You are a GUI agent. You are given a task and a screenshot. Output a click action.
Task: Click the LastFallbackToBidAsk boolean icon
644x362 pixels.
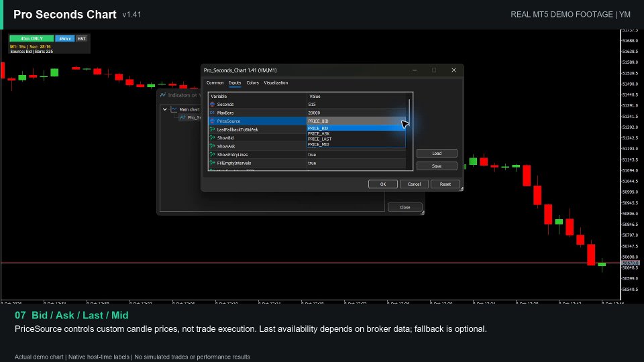(213, 129)
